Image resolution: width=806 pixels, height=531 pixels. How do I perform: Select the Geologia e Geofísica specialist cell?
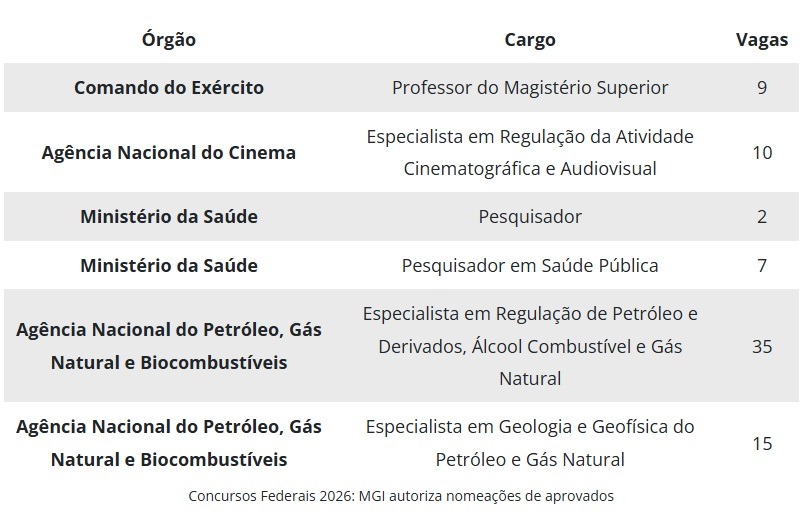(x=530, y=443)
